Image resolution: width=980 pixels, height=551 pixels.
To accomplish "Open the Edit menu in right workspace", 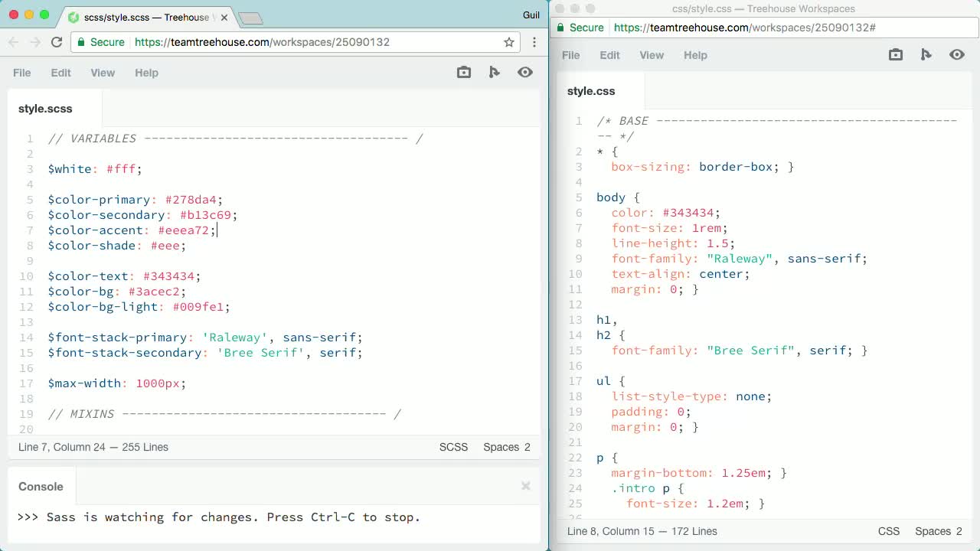I will [610, 55].
